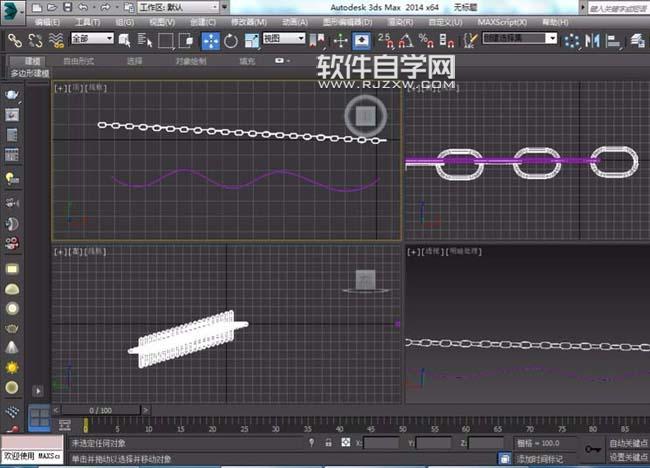Open the 工具(T) menu
650x468 pixels.
[x=88, y=22]
